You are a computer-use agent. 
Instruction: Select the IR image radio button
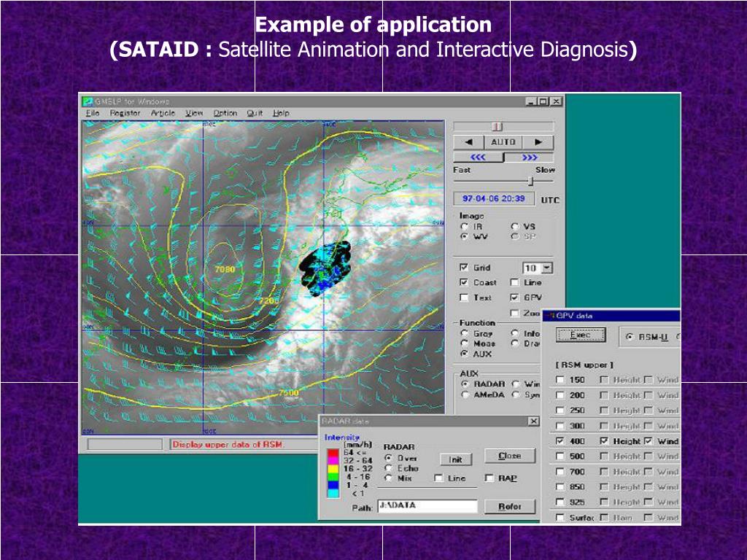(x=465, y=227)
